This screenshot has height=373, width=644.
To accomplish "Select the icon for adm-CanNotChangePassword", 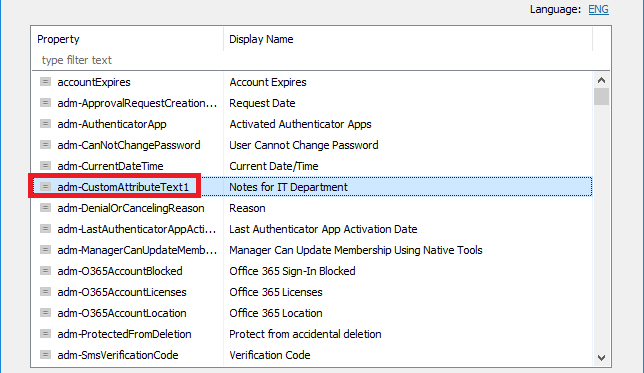I will click(x=45, y=145).
